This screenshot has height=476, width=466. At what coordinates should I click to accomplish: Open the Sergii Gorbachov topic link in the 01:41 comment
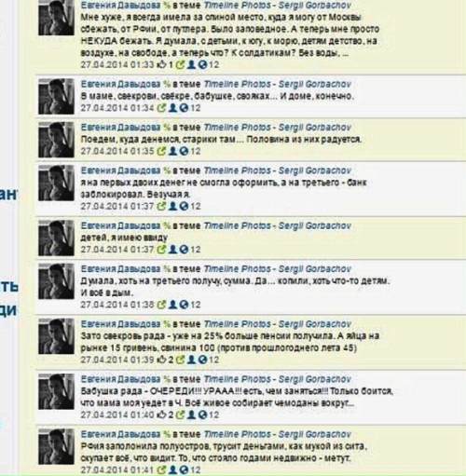coord(315,434)
